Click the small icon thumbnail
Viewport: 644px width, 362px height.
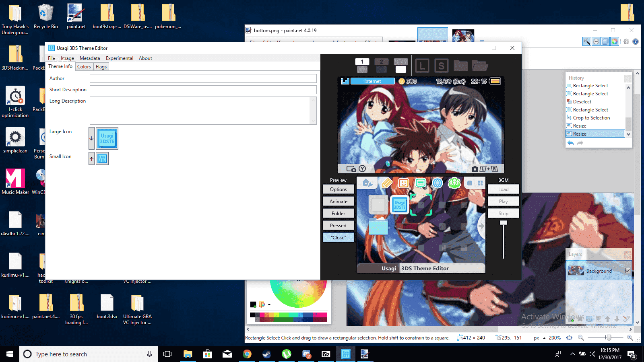pyautogui.click(x=102, y=158)
